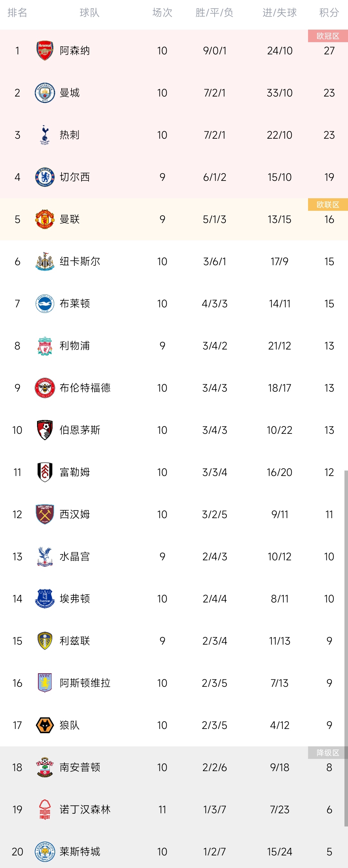Click the Chelsea club crest
The image size is (348, 868).
45,177
